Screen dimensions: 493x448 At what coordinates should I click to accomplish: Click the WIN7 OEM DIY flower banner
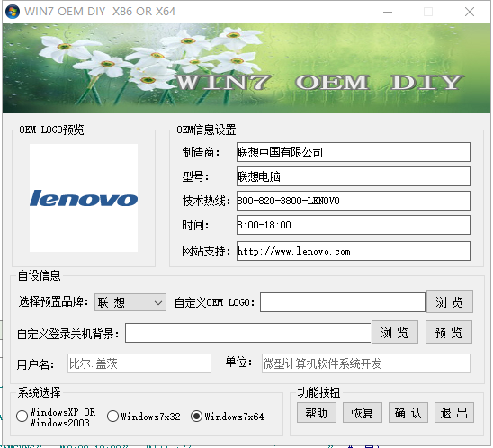[x=246, y=68]
